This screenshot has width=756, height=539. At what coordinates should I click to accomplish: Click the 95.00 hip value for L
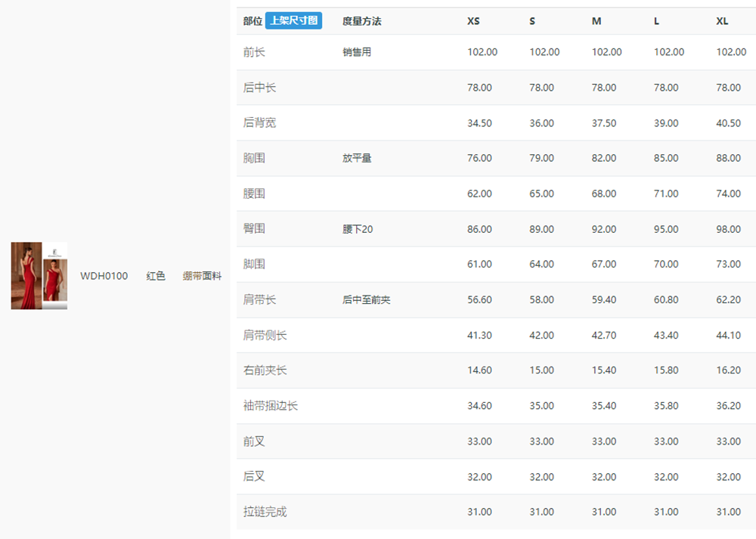point(666,229)
